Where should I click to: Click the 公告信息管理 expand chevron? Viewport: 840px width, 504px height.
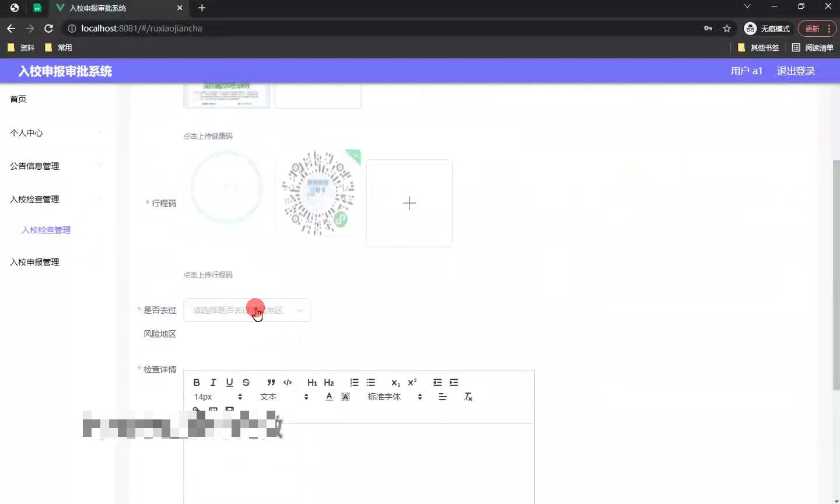coord(100,166)
